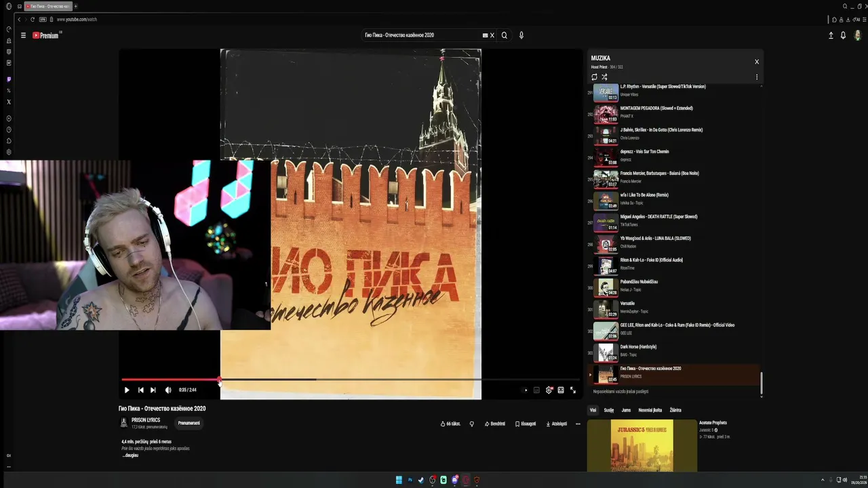868x488 pixels.
Task: Open Twitch from the browser sidebar
Action: click(9, 79)
